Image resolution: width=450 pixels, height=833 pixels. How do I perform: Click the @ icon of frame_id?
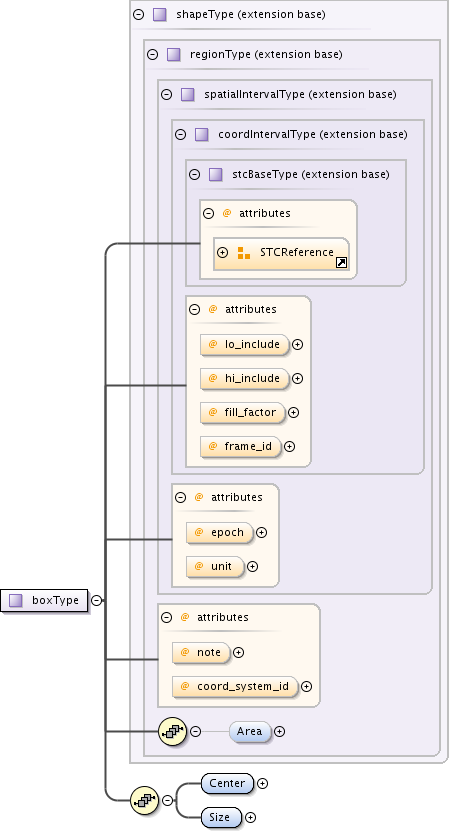pos(213,446)
